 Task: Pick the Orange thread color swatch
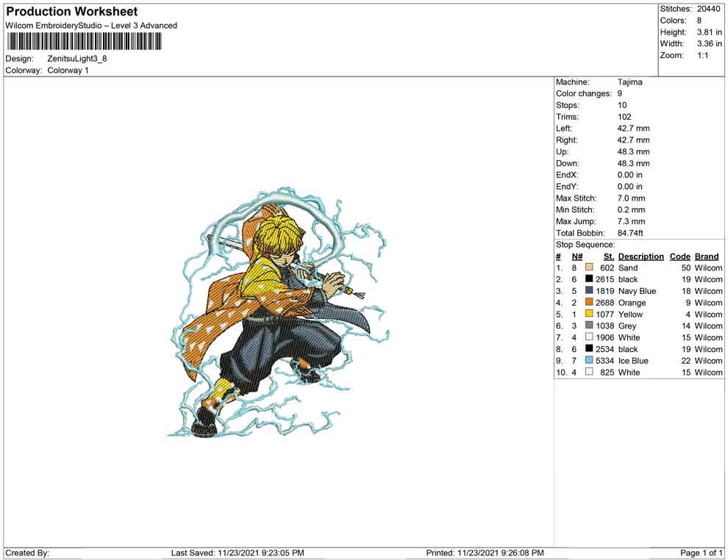(x=589, y=303)
